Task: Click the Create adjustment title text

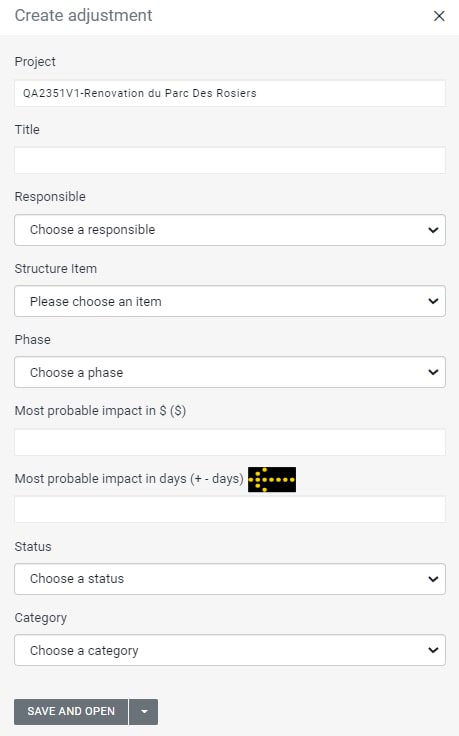Action: [84, 15]
